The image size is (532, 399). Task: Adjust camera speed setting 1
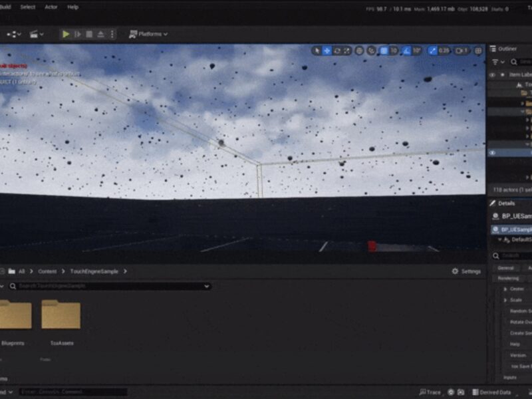[462, 51]
